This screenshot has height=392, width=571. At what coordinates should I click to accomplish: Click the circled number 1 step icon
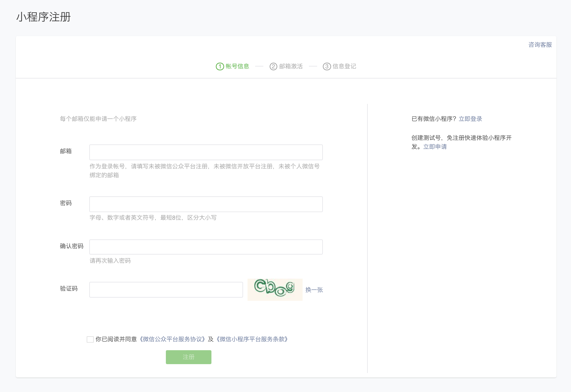click(220, 66)
